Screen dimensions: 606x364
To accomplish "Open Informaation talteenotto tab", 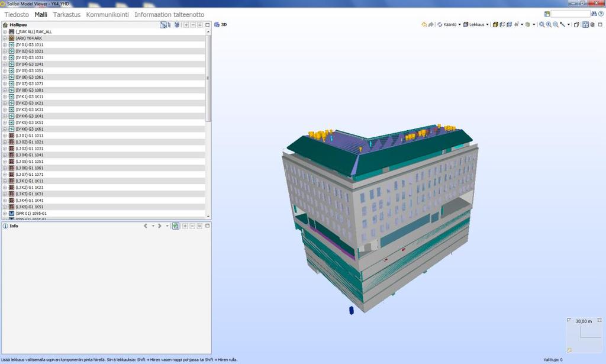I will 169,15.
